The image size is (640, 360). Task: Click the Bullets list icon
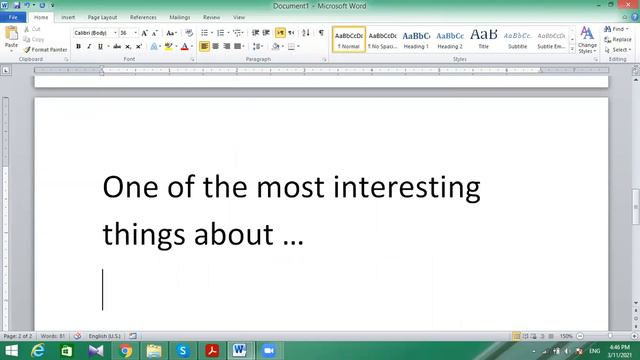(204, 33)
